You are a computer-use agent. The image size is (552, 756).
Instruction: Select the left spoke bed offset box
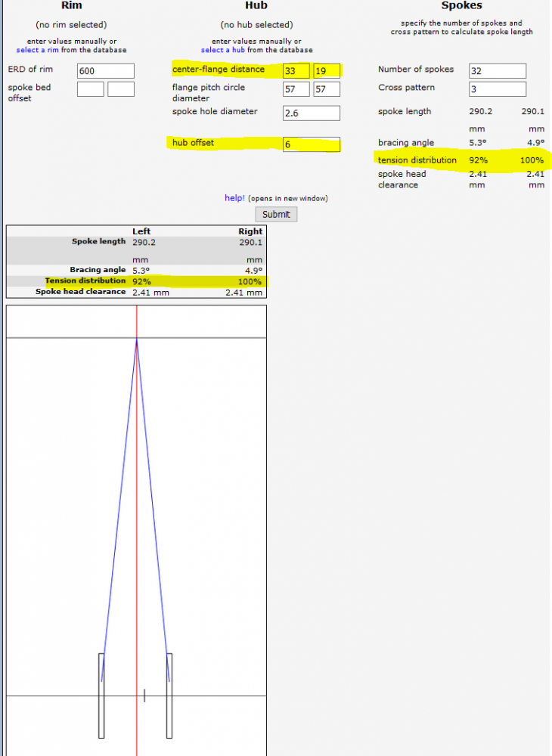[90, 89]
